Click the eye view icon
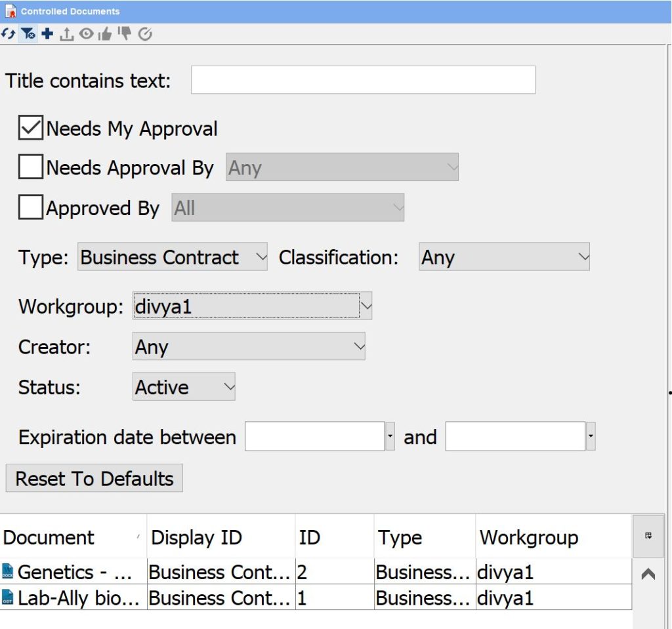This screenshot has width=672, height=629. click(86, 34)
